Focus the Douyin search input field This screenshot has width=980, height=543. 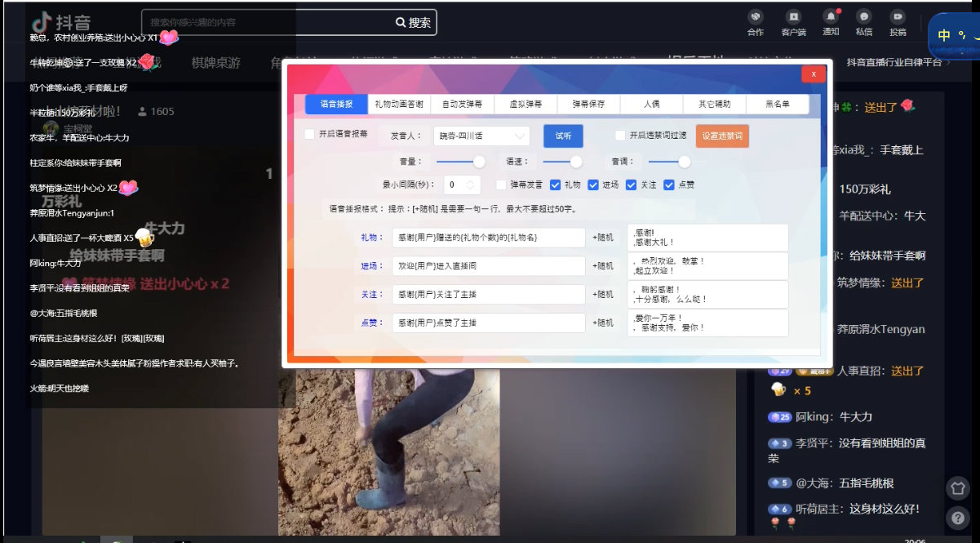click(268, 23)
